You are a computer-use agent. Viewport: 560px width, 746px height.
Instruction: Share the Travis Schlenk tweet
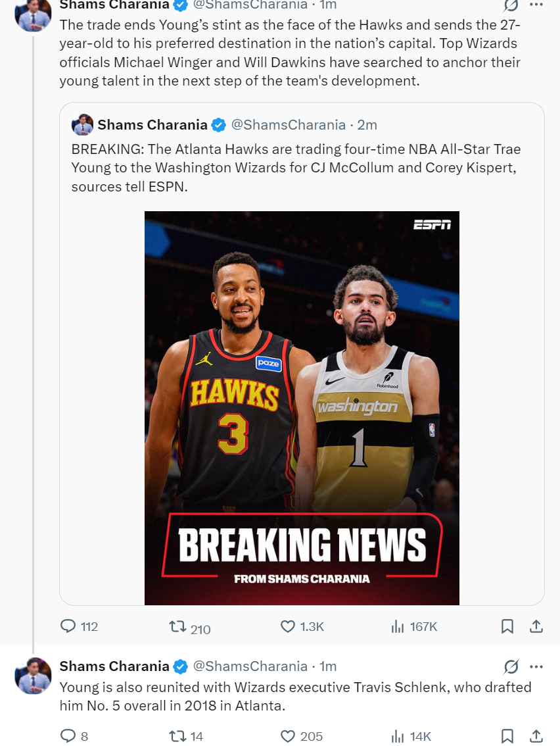536,735
